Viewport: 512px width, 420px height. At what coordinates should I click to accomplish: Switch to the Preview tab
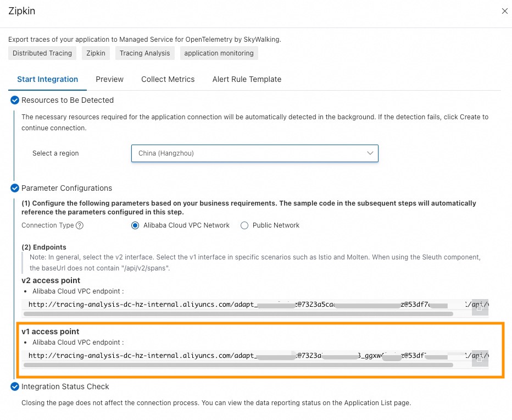coord(109,79)
